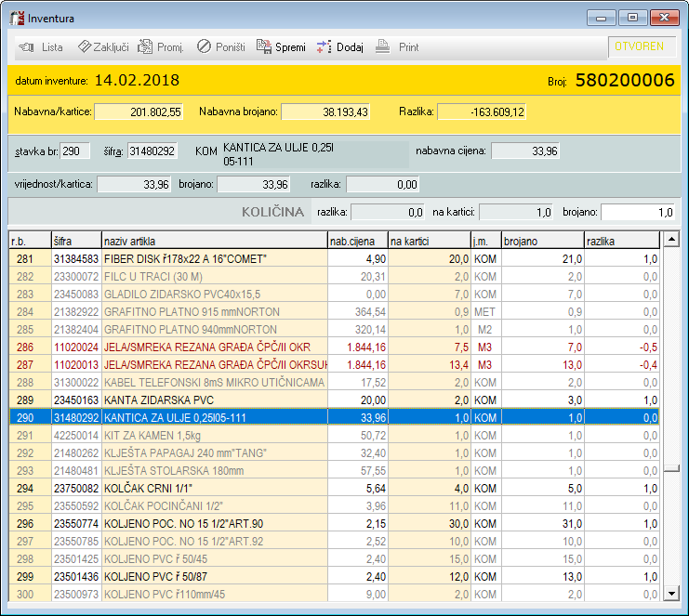Viewport: 689px width, 616px height.
Task: Click the stavka br. field with 290
Action: coord(75,151)
